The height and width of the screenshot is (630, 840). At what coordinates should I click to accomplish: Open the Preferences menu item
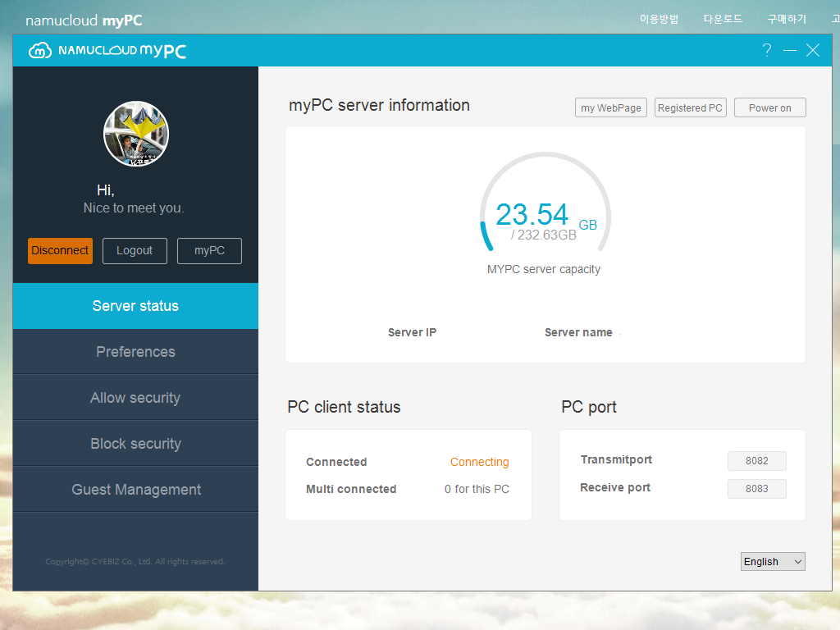point(135,352)
